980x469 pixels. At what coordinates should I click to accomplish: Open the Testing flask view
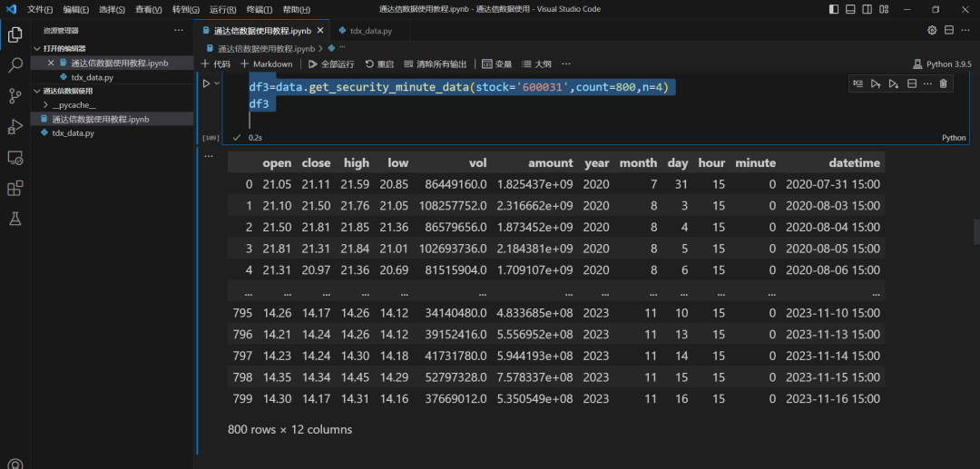pyautogui.click(x=15, y=218)
